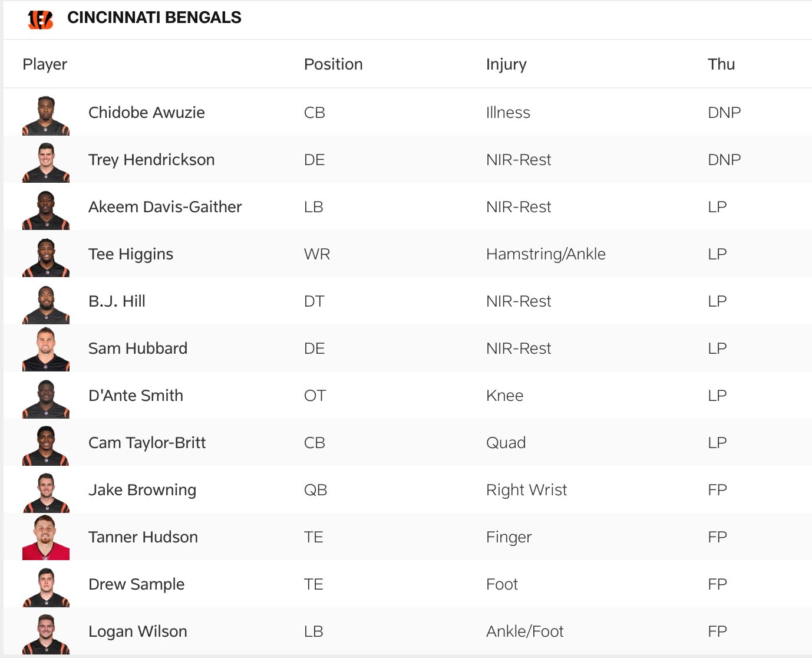Screen dimensions: 812x658
Task: Click the Cincinnati Bengals team logo
Action: [41, 19]
